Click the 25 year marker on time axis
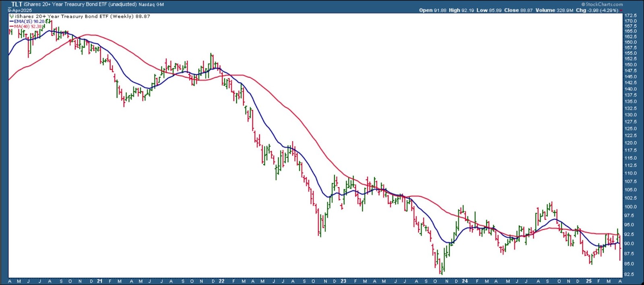This screenshot has width=644, height=285. [x=588, y=281]
